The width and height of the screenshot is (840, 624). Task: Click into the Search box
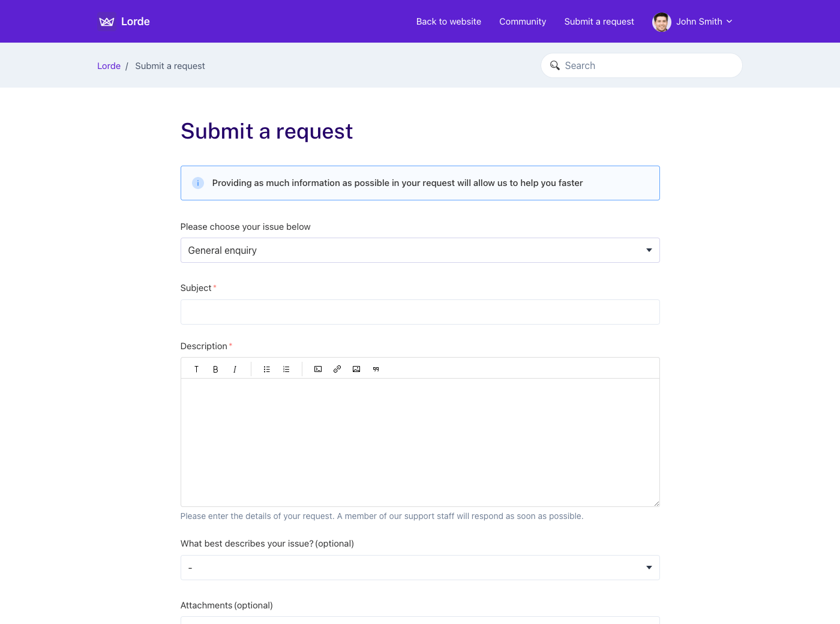pyautogui.click(x=641, y=65)
